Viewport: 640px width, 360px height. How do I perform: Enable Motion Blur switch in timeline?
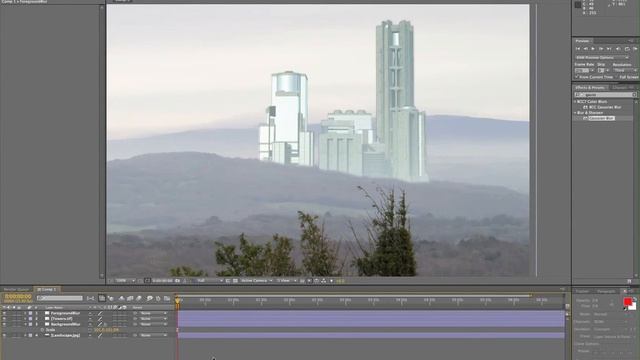tap(139, 298)
